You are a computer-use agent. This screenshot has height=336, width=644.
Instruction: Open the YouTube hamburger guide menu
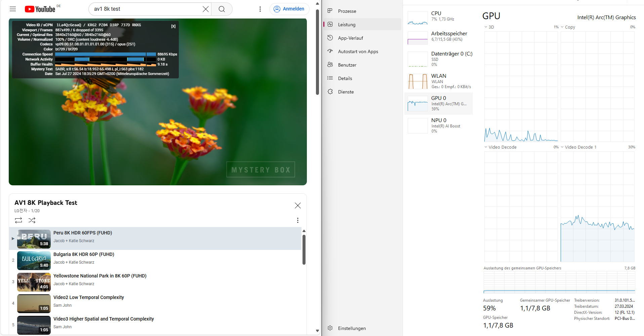pos(13,9)
